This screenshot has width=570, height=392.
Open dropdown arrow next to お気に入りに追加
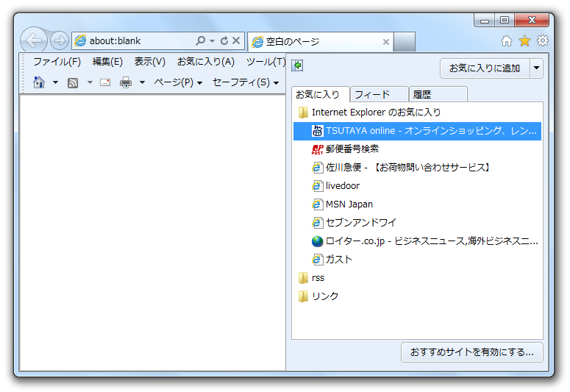536,68
